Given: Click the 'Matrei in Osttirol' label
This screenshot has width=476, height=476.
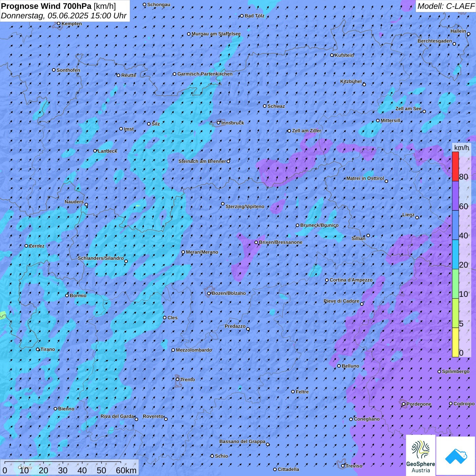Looking at the screenshot, I should [365, 178].
